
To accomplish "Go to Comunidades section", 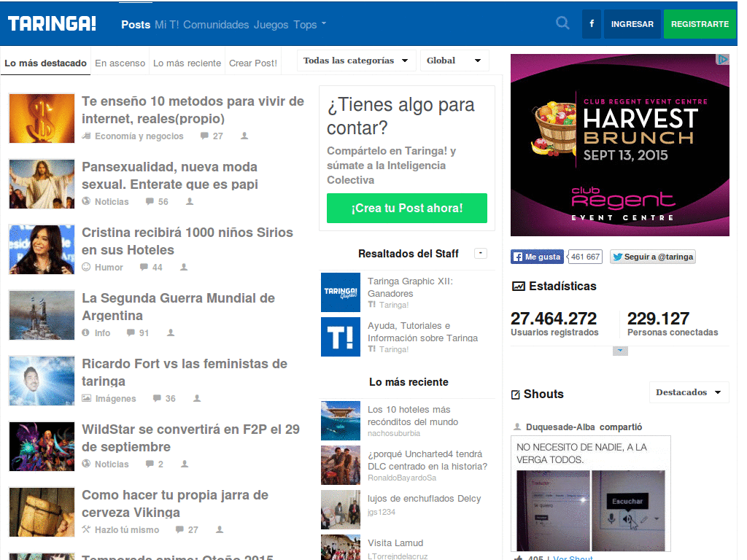I will (x=216, y=25).
